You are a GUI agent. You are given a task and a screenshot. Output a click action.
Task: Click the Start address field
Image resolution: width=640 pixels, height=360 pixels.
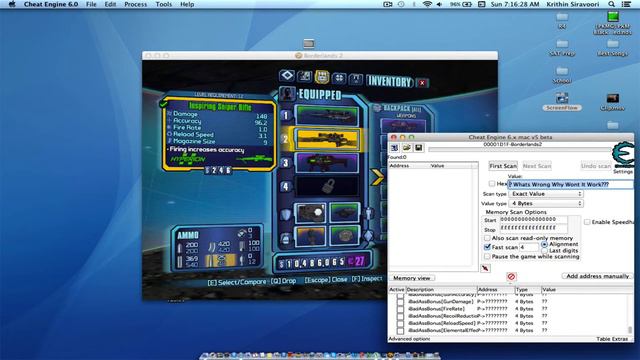point(533,220)
